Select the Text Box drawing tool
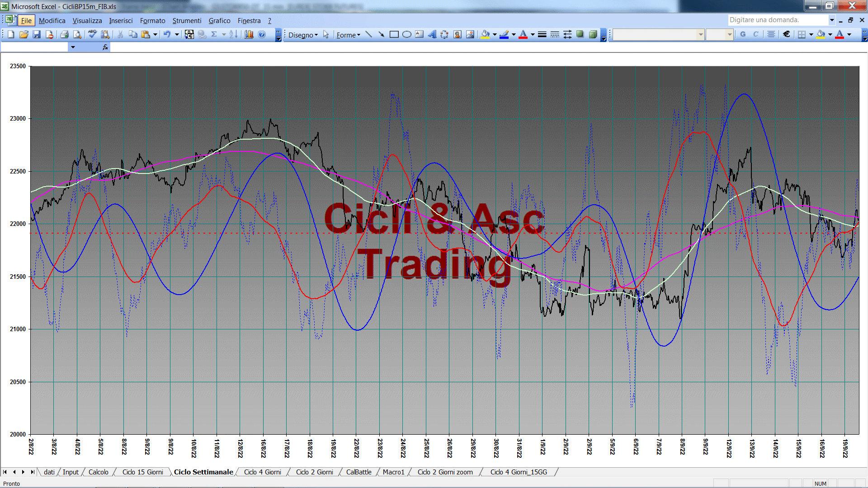 point(420,34)
